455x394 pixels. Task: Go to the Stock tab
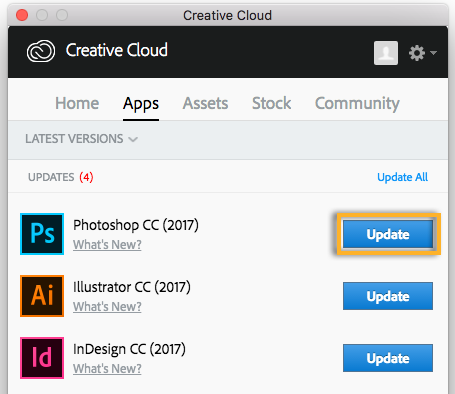[x=271, y=103]
